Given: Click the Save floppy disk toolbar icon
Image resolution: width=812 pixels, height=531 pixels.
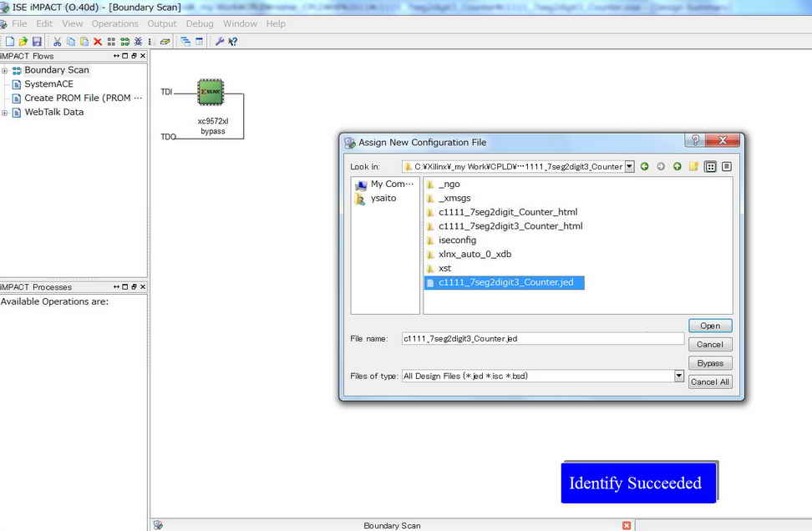Looking at the screenshot, I should [37, 42].
